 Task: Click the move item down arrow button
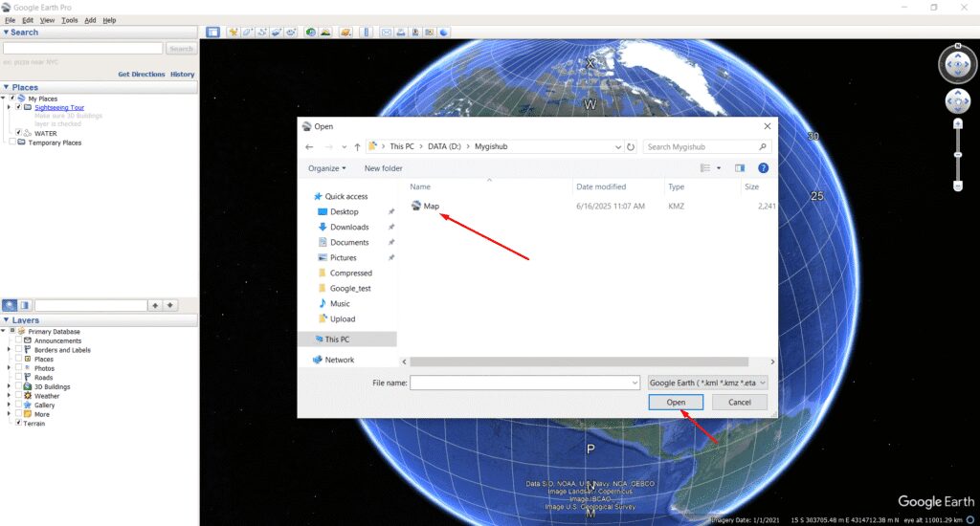coord(170,305)
